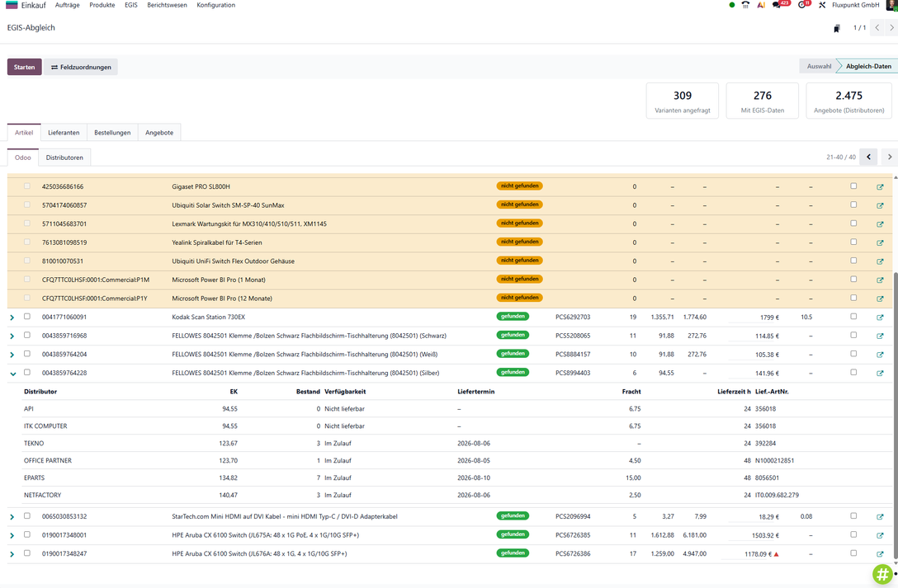Expand the HPE Aruba JL675A row

click(x=12, y=536)
